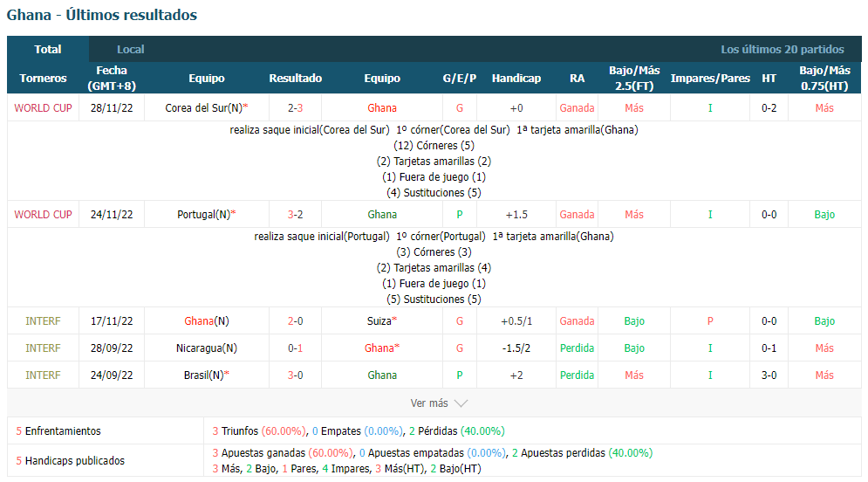868x482 pixels.
Task: Click 'Ghana - Últimos resultados' heading
Action: pyautogui.click(x=102, y=15)
